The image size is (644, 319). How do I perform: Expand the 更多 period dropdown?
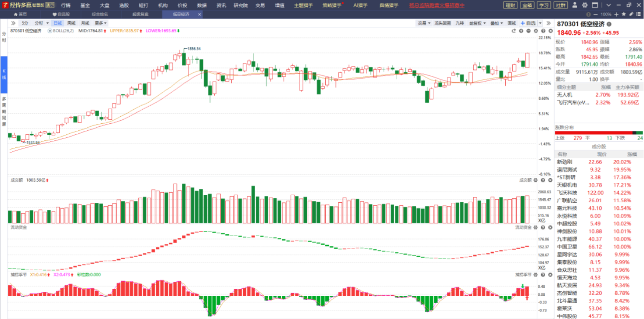tap(101, 23)
